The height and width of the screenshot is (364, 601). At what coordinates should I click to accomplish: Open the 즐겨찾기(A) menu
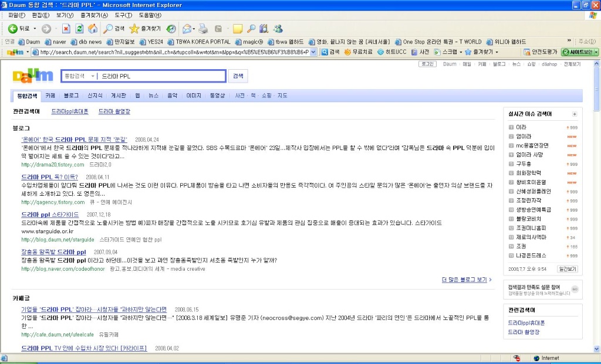[x=94, y=15]
